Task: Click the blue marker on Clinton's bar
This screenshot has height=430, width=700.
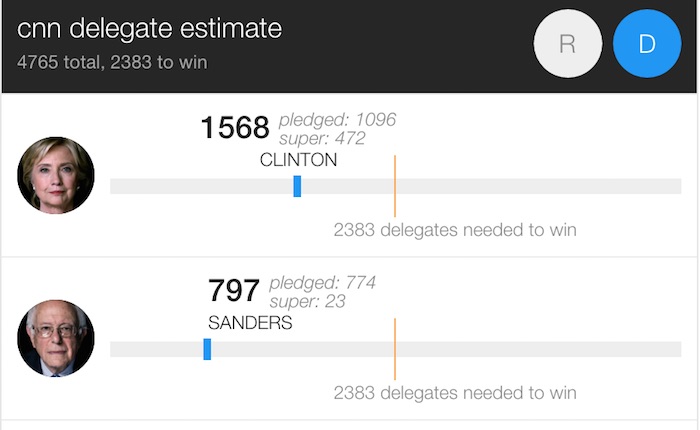Action: [x=297, y=186]
